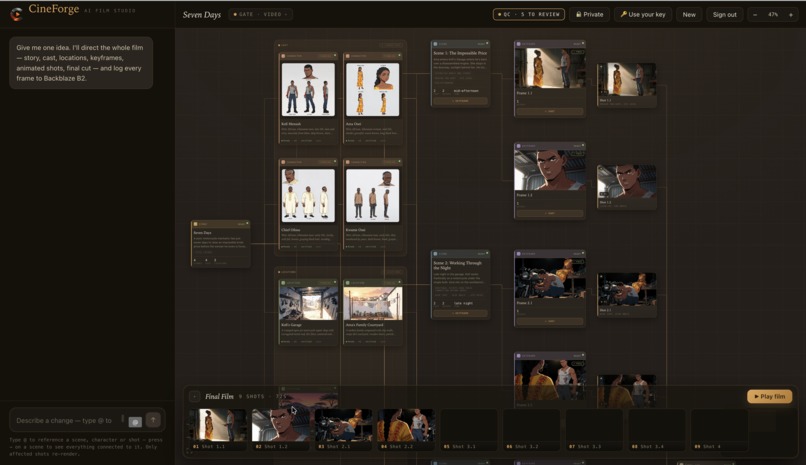The image size is (806, 465).
Task: Click location icon on Ama's Family Courtyard card
Action: click(x=347, y=283)
